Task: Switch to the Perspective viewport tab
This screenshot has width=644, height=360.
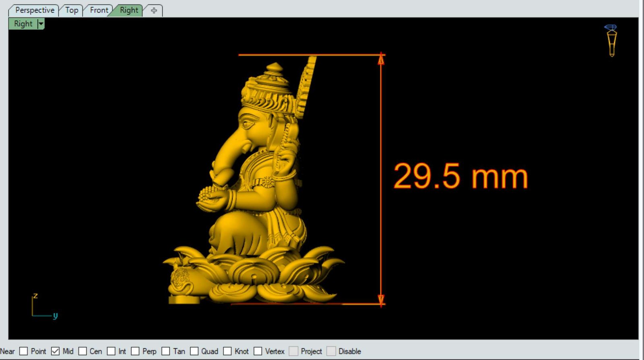Action: point(34,10)
